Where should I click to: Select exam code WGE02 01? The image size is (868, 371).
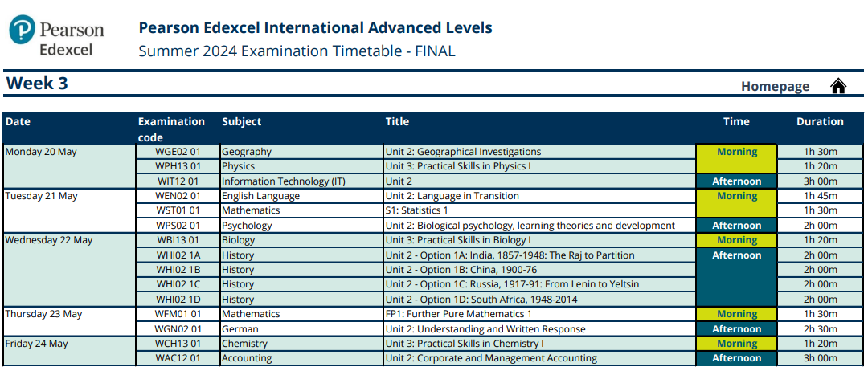click(177, 152)
